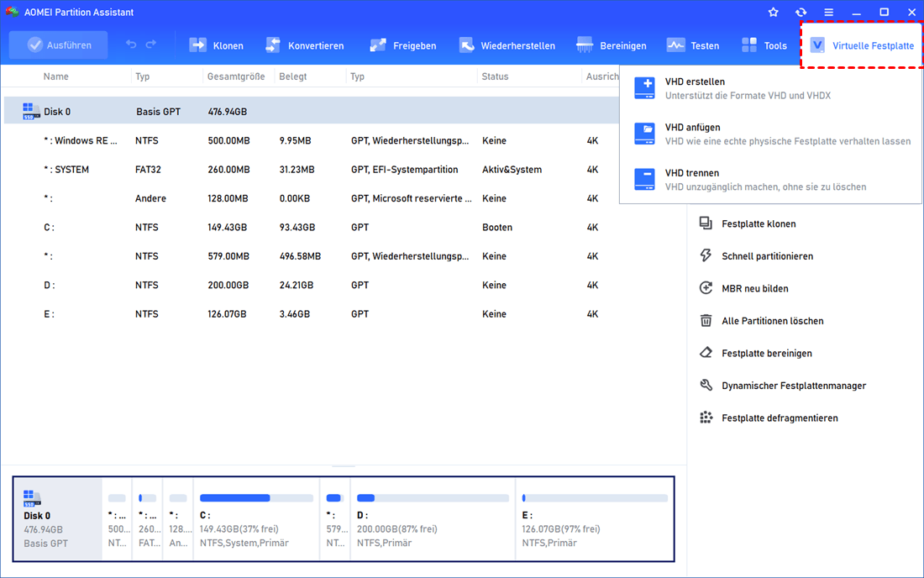Click the trash Alle Partitionen löschen icon
Viewport: 924px width, 578px height.
pyautogui.click(x=706, y=320)
